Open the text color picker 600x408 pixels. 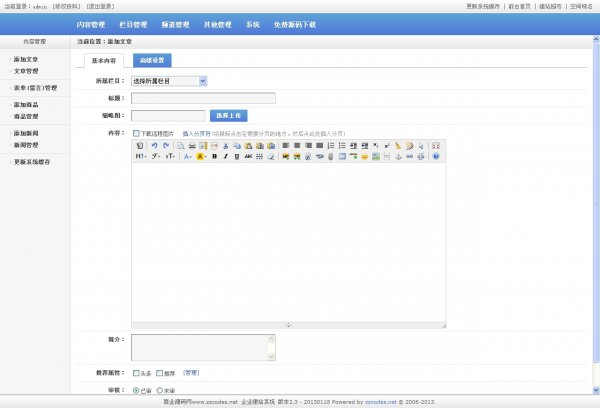point(188,156)
